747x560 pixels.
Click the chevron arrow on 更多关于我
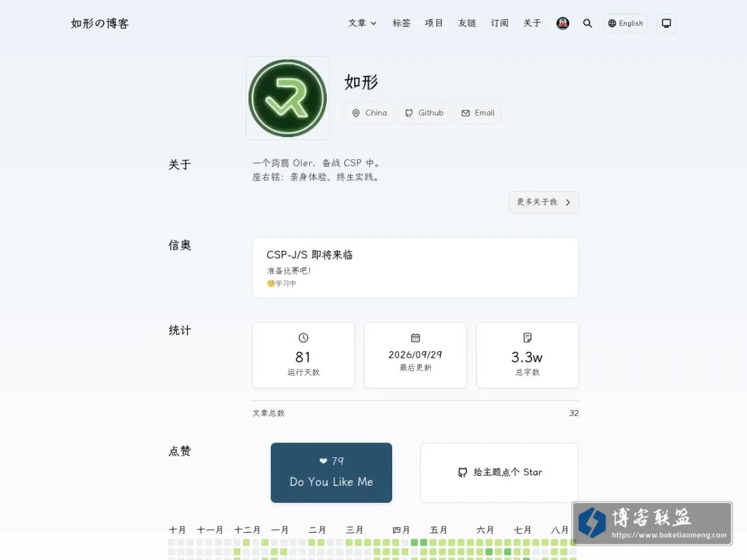coord(568,202)
